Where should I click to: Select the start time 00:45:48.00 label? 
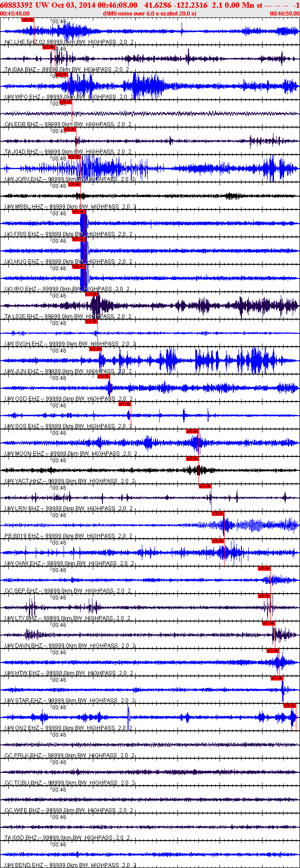pyautogui.click(x=15, y=14)
